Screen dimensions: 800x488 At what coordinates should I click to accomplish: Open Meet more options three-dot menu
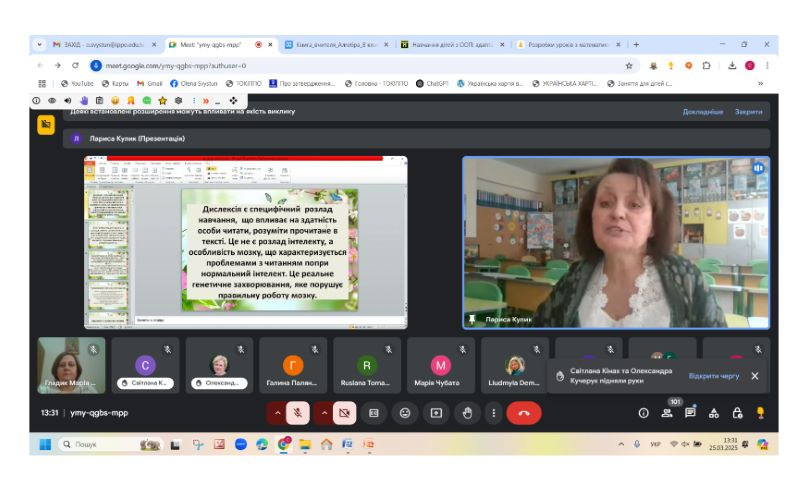click(493, 413)
